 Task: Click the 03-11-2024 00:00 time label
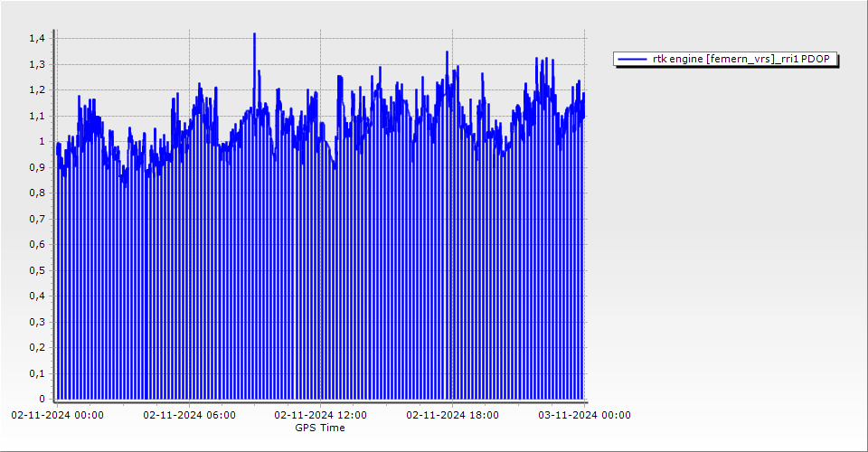584,415
